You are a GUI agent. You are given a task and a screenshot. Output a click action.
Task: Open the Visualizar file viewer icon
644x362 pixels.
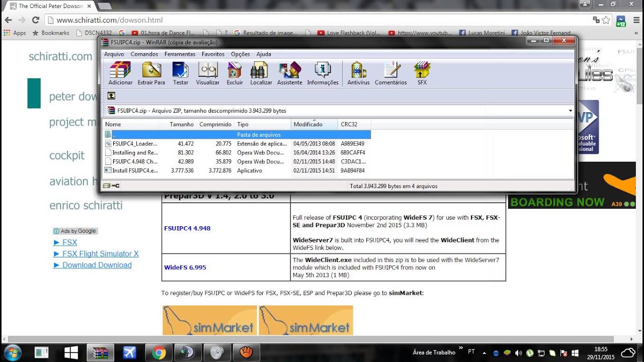(208, 73)
